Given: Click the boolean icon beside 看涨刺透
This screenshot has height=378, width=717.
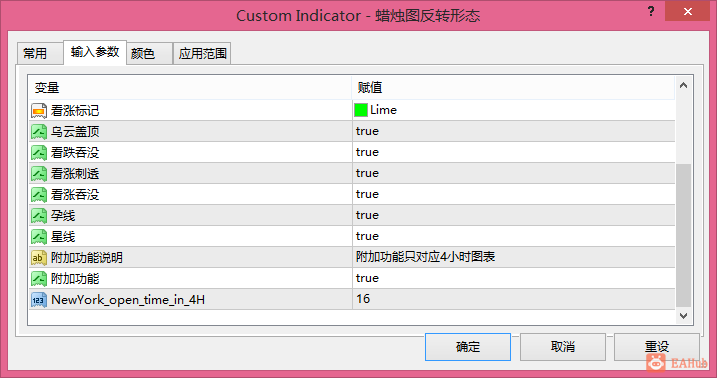Looking at the screenshot, I should (x=39, y=174).
